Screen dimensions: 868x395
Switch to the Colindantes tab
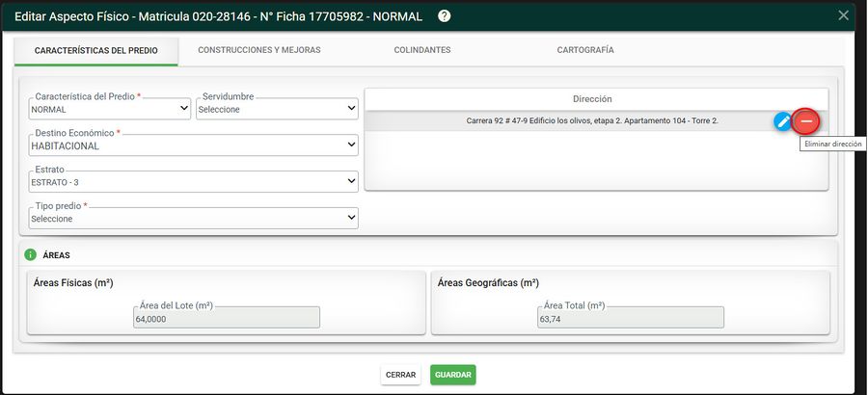pos(422,50)
